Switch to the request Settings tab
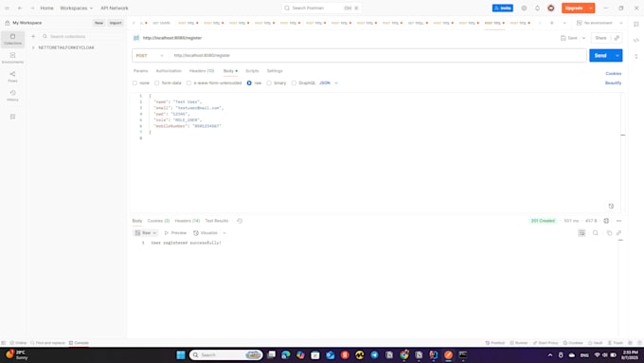 click(x=275, y=71)
